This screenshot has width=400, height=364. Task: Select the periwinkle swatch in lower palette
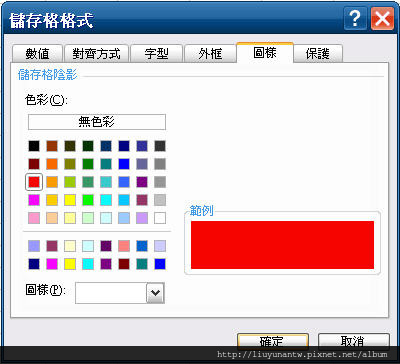(x=34, y=246)
